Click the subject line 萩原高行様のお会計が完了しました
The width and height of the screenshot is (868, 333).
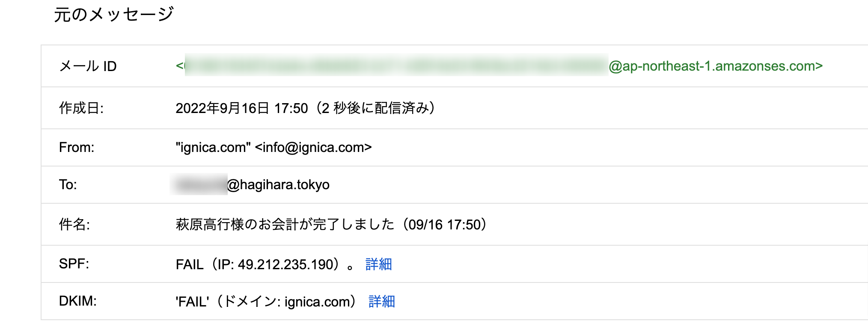pyautogui.click(x=285, y=224)
